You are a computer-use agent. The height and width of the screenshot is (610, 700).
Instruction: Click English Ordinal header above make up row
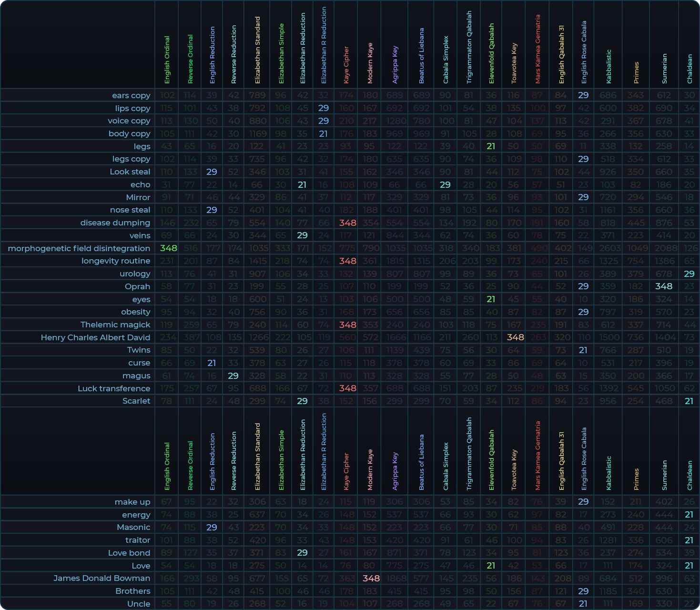pos(167,466)
